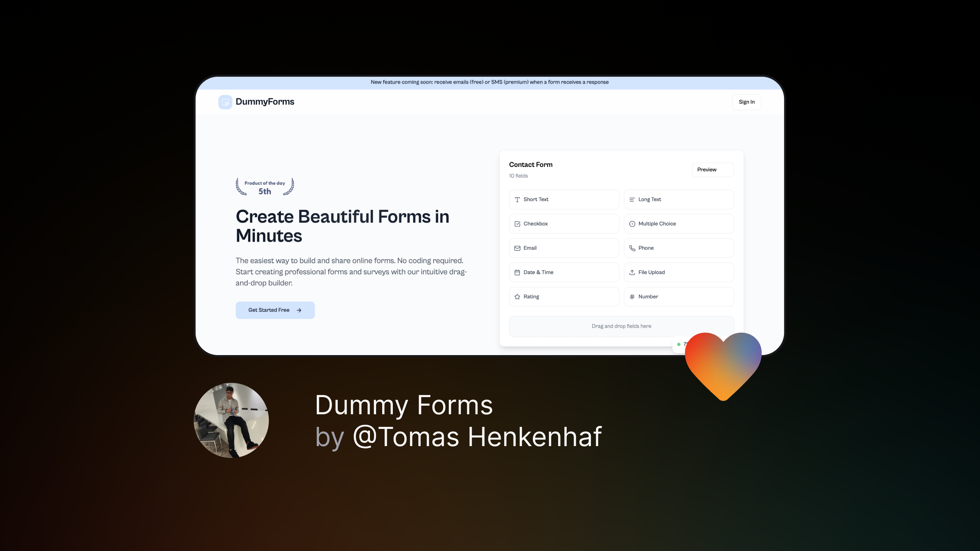Viewport: 980px width, 551px height.
Task: Click the Checkbox field icon
Action: (518, 223)
